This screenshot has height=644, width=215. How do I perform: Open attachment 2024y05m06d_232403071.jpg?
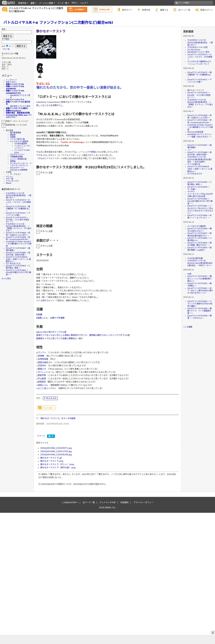click(56, 448)
